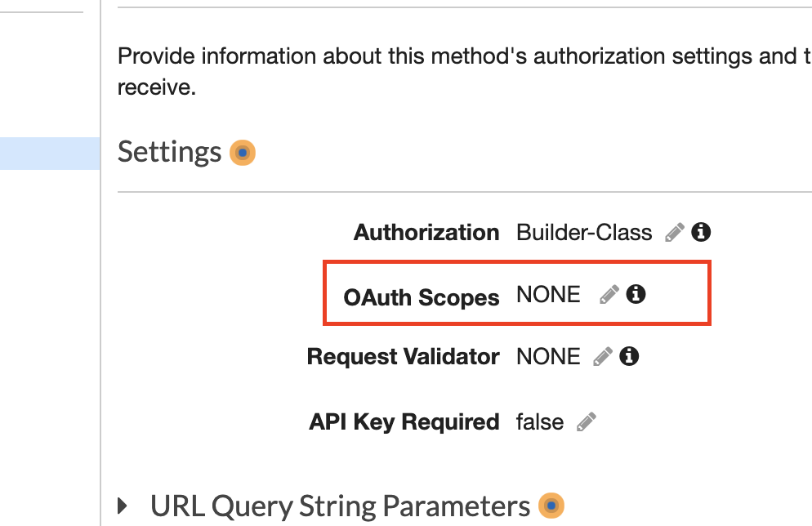Edit API Key Required with pencil icon
Image resolution: width=812 pixels, height=526 pixels.
click(587, 422)
